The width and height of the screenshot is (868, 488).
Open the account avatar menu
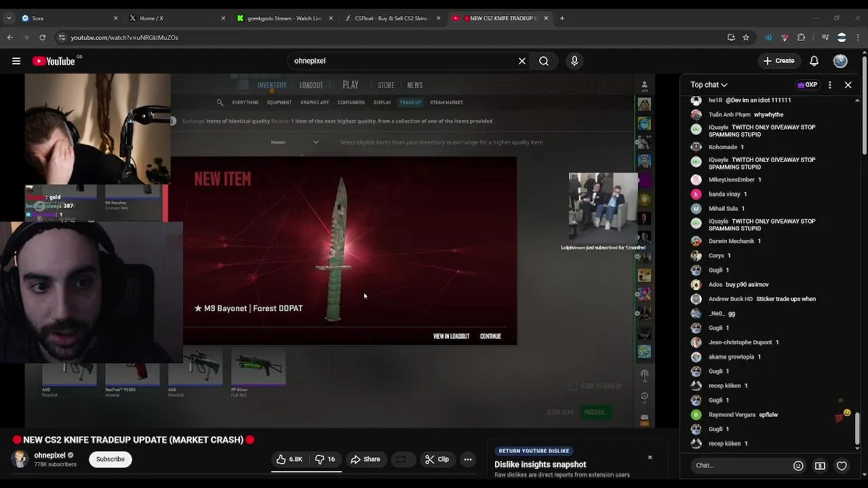[x=840, y=61]
